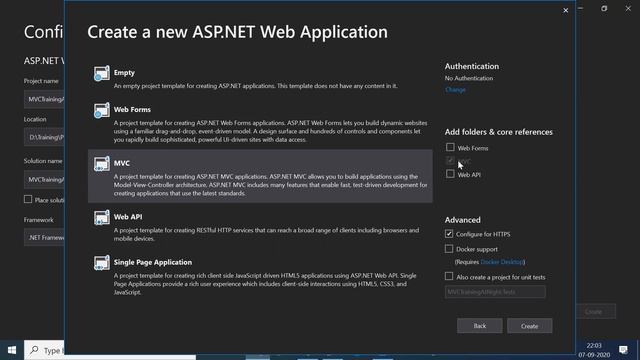Select the Empty template icon
The width and height of the screenshot is (640, 360).
pos(102,73)
